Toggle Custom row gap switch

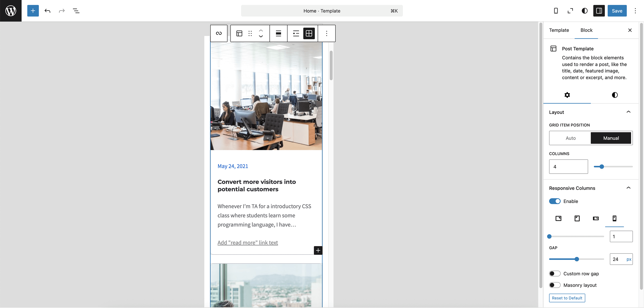[x=555, y=274]
